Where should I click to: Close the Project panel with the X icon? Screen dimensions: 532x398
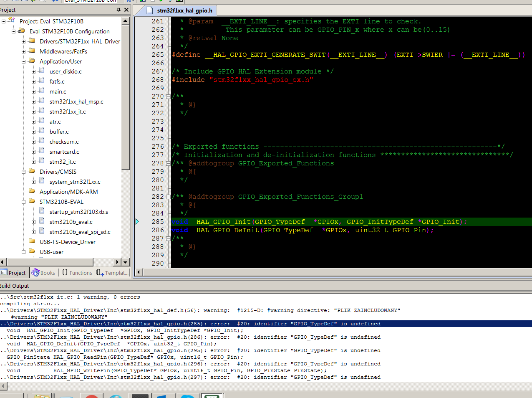[126, 10]
